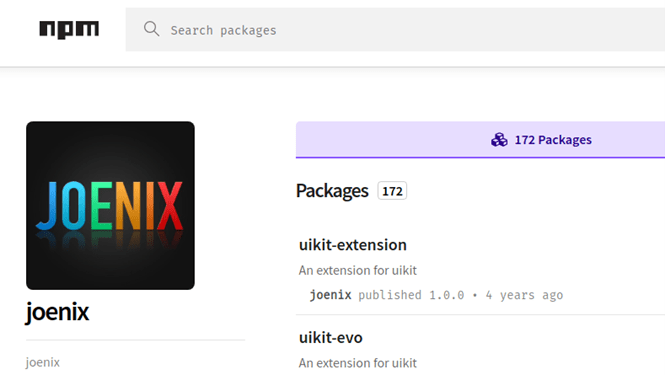Image resolution: width=665 pixels, height=375 pixels.
Task: Click the gray joenix text below divider
Action: (x=43, y=362)
